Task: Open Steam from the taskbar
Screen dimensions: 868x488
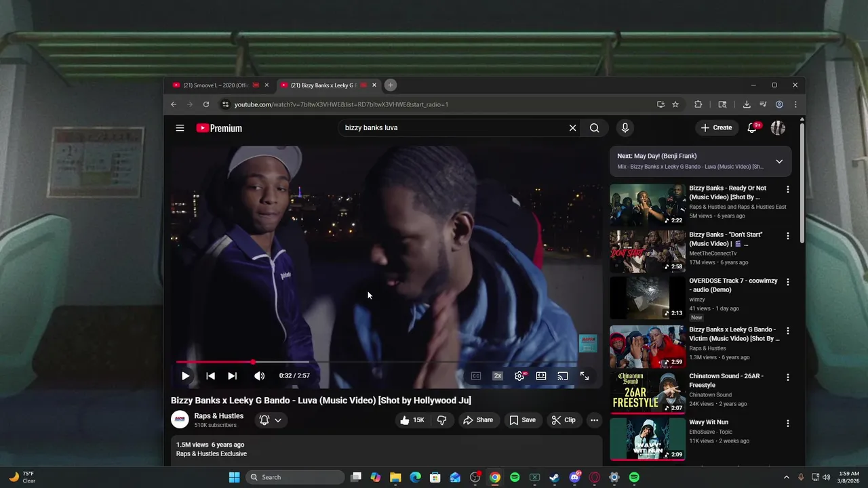Action: point(554,477)
